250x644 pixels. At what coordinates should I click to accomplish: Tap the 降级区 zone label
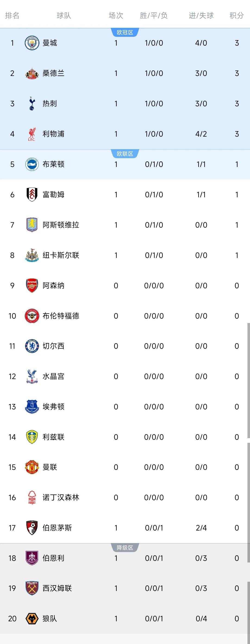tap(125, 548)
